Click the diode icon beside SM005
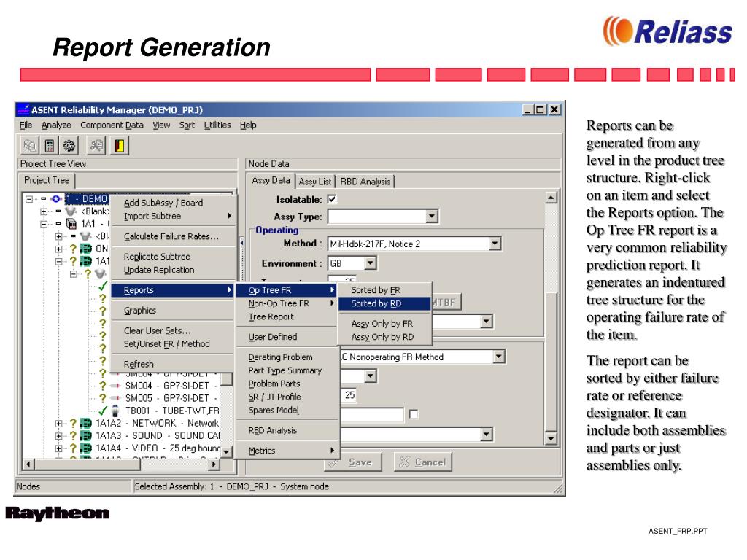This screenshot has width=747, height=560. 115,398
